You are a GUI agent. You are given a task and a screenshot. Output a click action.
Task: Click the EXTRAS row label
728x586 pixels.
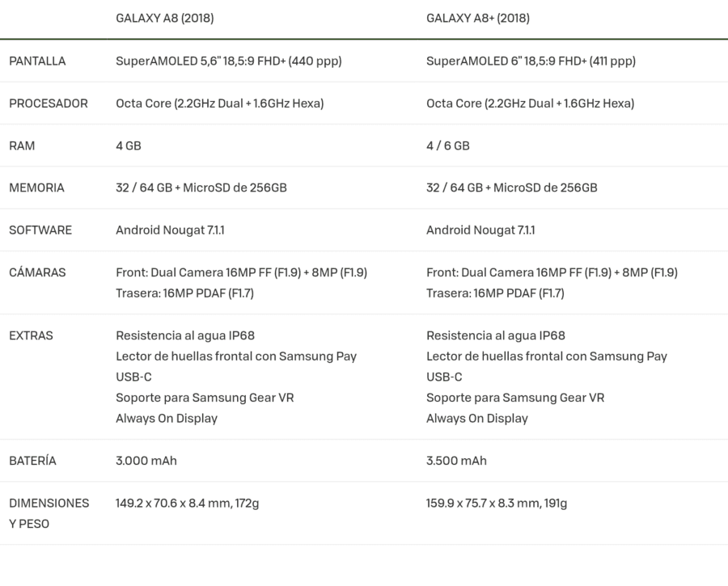pyautogui.click(x=31, y=335)
